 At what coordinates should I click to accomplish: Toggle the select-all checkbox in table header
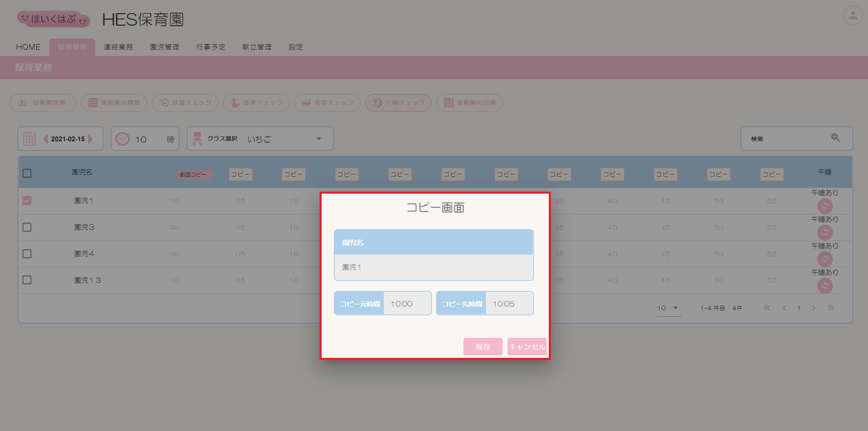coord(27,173)
